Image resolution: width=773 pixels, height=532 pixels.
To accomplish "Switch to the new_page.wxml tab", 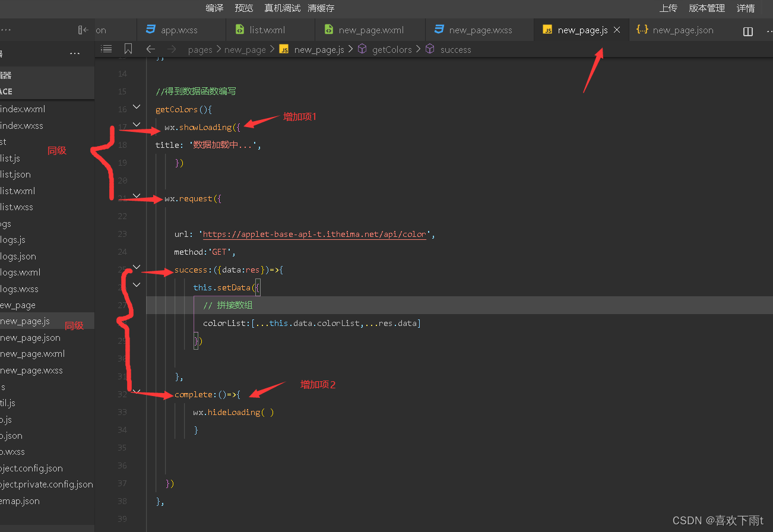I will 370,30.
